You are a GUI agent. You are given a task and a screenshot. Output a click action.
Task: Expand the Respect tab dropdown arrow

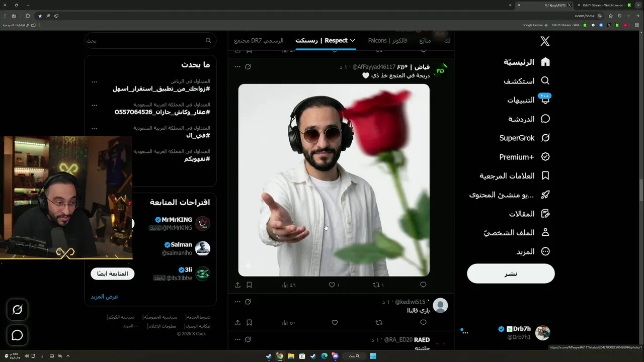click(353, 40)
